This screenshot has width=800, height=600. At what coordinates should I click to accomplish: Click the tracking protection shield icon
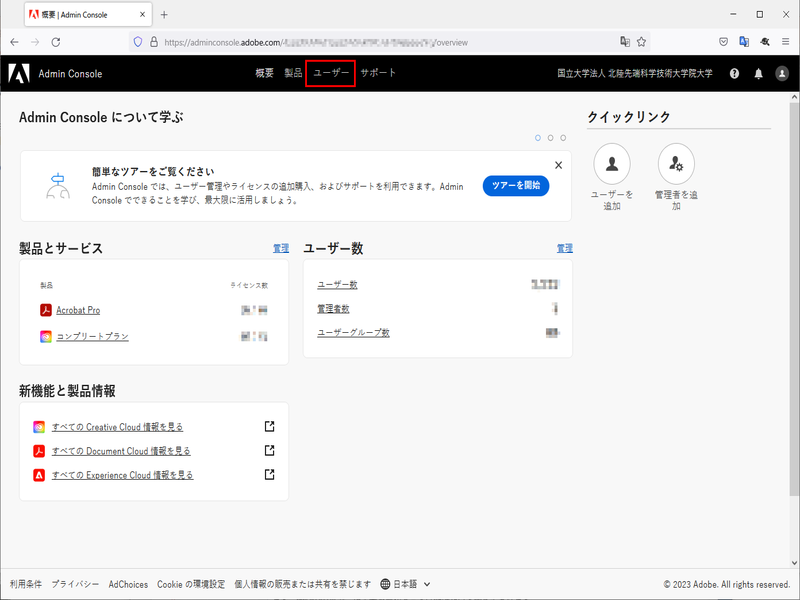pyautogui.click(x=138, y=42)
